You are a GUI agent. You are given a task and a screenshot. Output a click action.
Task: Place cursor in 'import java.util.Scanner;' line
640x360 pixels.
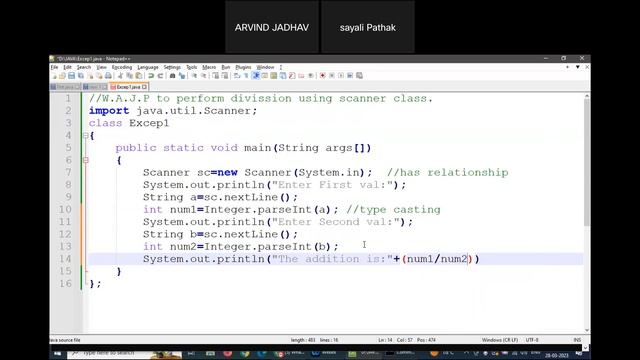click(173, 111)
